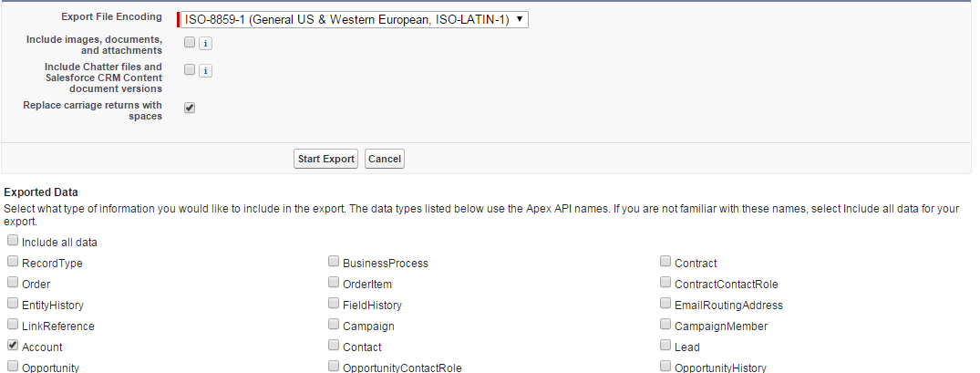
Task: Enable the Campaign export option
Action: click(334, 326)
